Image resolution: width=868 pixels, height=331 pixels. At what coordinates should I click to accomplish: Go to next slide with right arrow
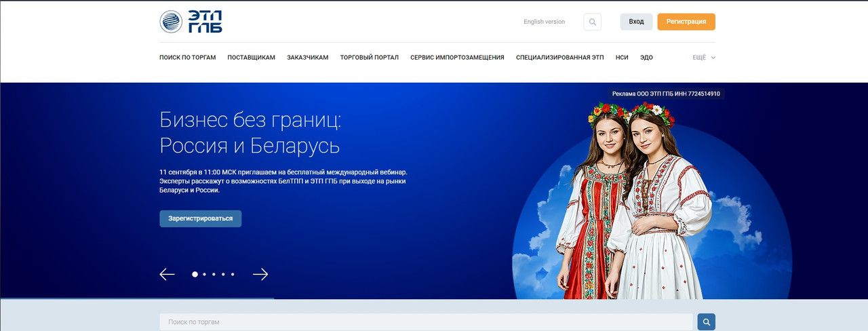[260, 274]
